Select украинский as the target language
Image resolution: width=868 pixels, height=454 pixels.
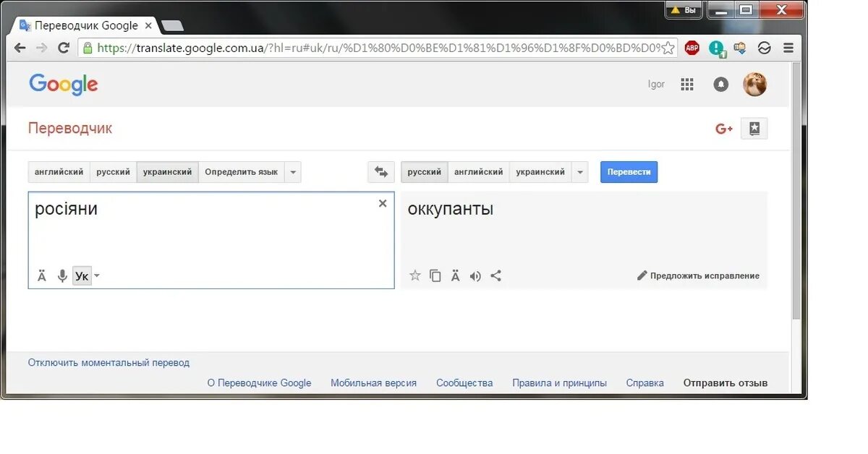click(540, 172)
